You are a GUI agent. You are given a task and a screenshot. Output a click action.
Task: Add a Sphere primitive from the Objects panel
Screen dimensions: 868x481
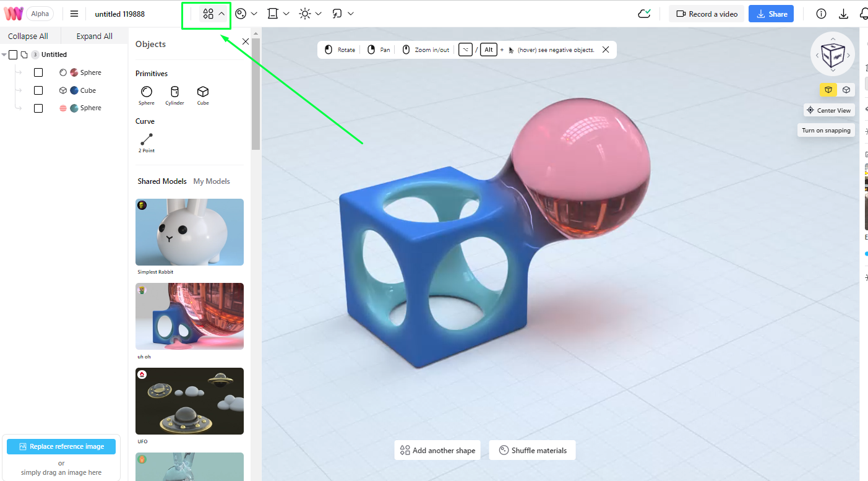[x=147, y=95]
